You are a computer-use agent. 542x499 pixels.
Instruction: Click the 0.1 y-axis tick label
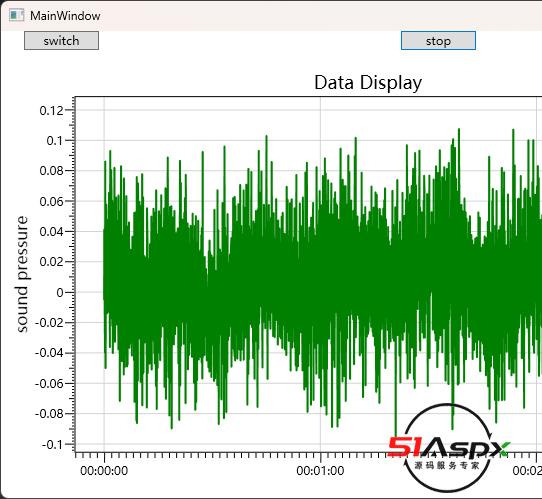point(55,141)
